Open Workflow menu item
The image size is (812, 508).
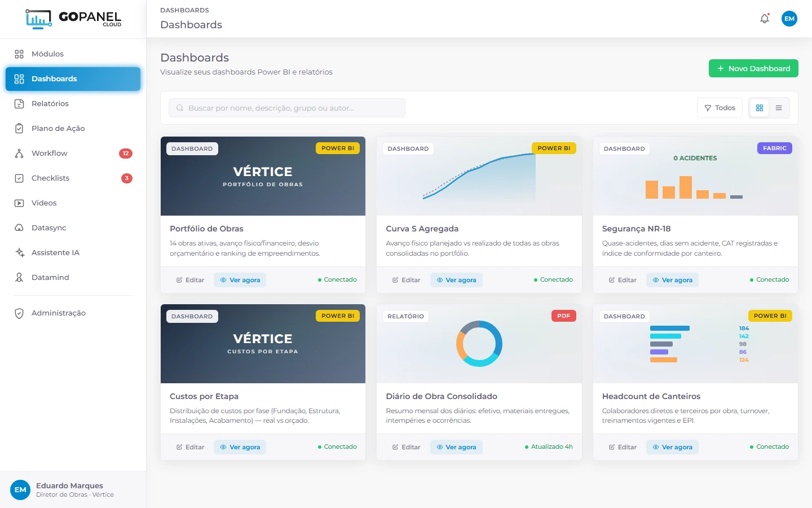pyautogui.click(x=73, y=154)
